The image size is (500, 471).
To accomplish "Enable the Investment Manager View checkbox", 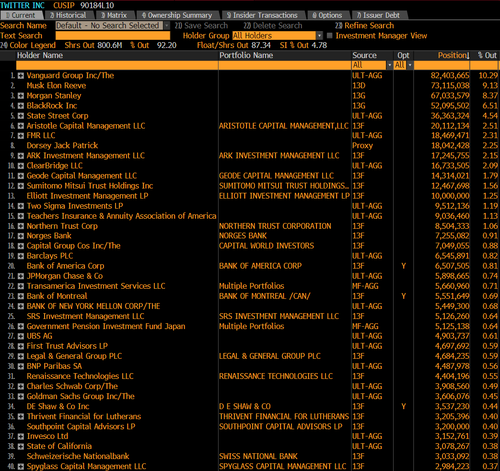I will click(x=330, y=36).
